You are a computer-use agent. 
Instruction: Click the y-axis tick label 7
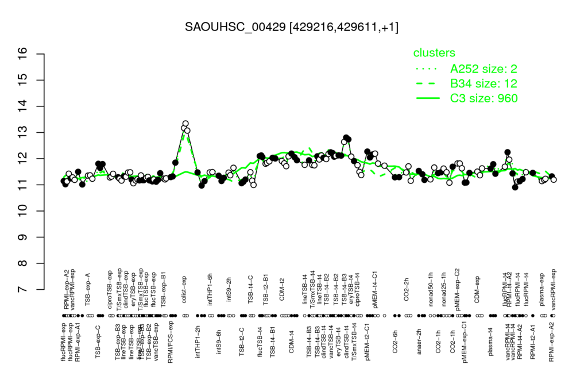[x=23, y=290]
